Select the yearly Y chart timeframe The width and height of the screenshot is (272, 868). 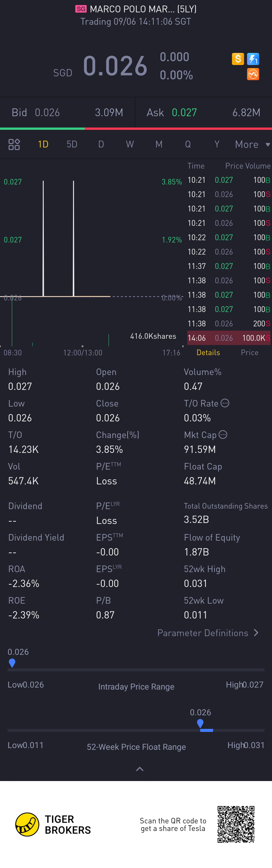coord(217,145)
